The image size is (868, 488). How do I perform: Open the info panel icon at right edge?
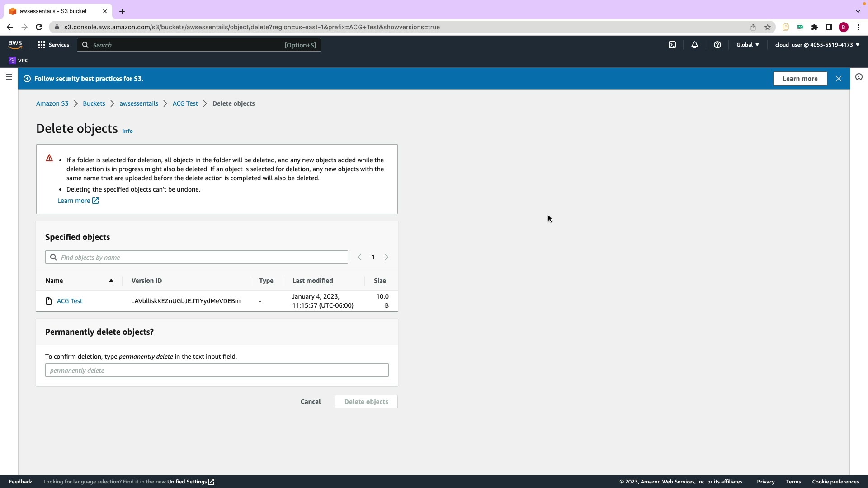[859, 77]
